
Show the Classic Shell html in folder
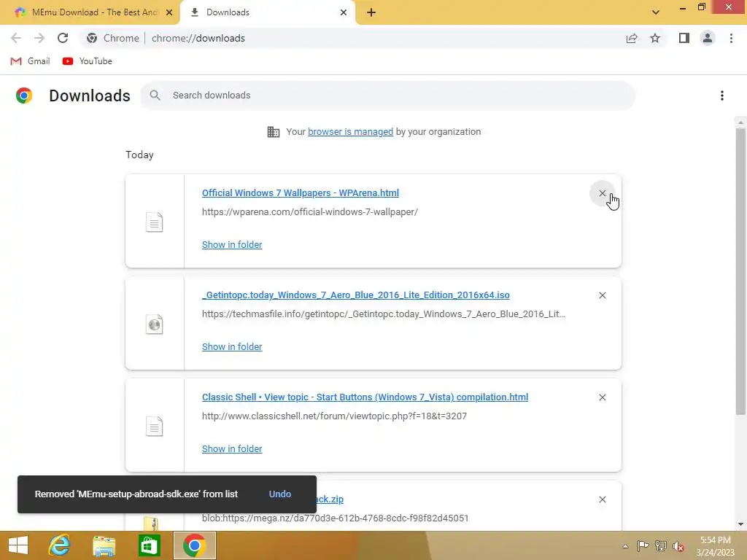coord(232,448)
